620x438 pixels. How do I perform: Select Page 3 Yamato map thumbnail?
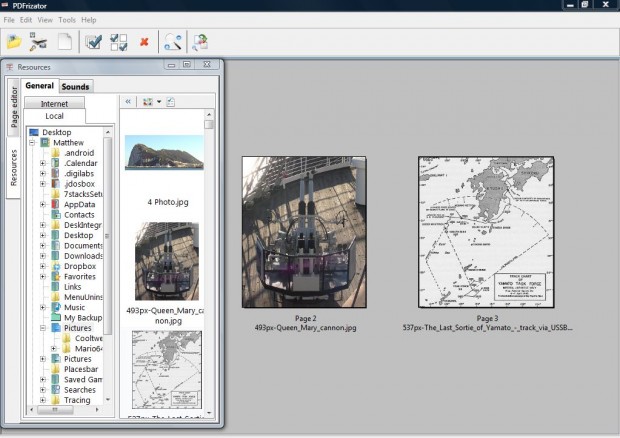click(x=487, y=229)
